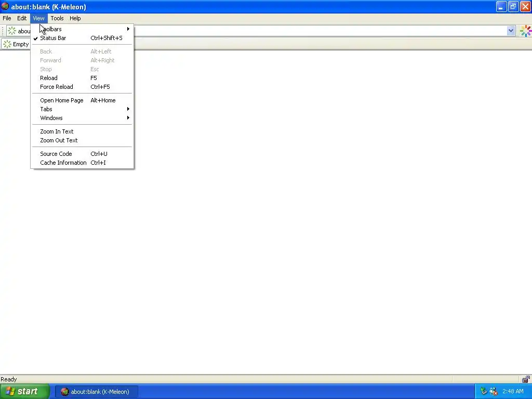Screen dimensions: 532x399
Task: Restore down the K-Meleon window
Action: [x=513, y=6]
